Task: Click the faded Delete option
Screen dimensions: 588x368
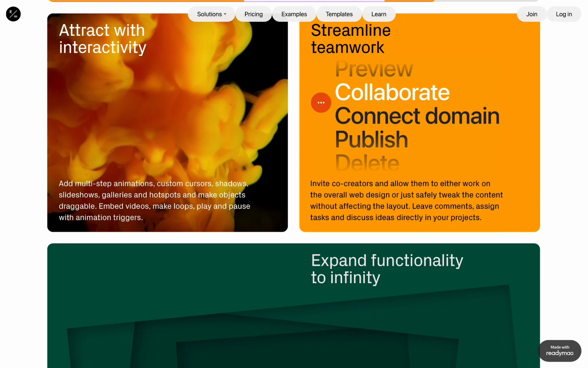Action: (x=367, y=163)
